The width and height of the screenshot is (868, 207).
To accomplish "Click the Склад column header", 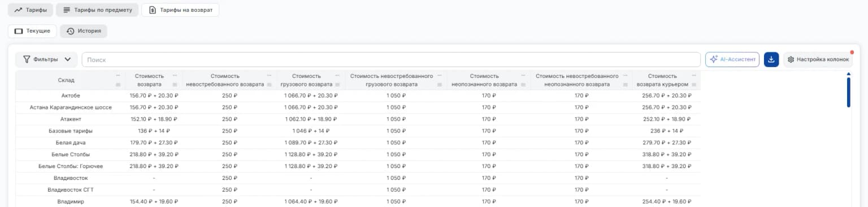I will pyautogui.click(x=66, y=80).
